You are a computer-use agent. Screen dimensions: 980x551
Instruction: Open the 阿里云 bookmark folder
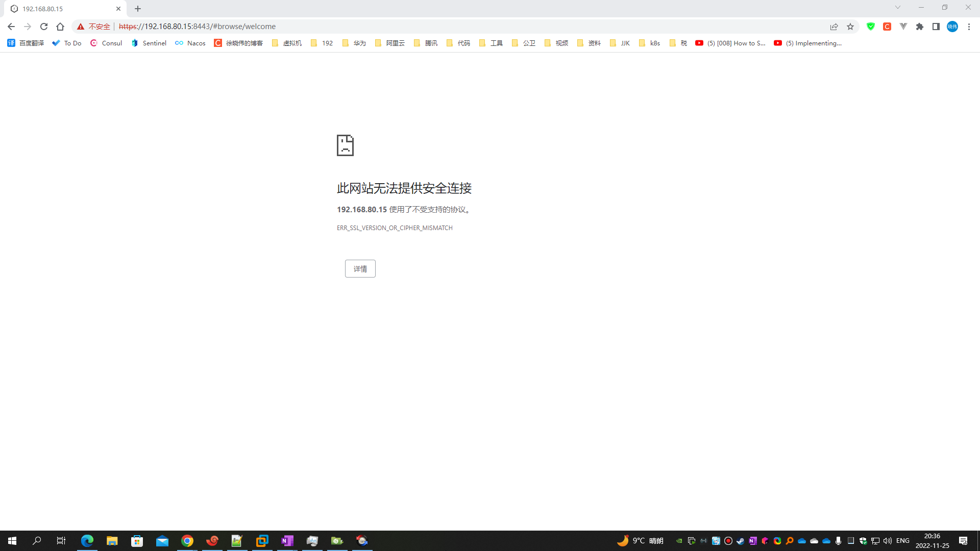pos(390,43)
